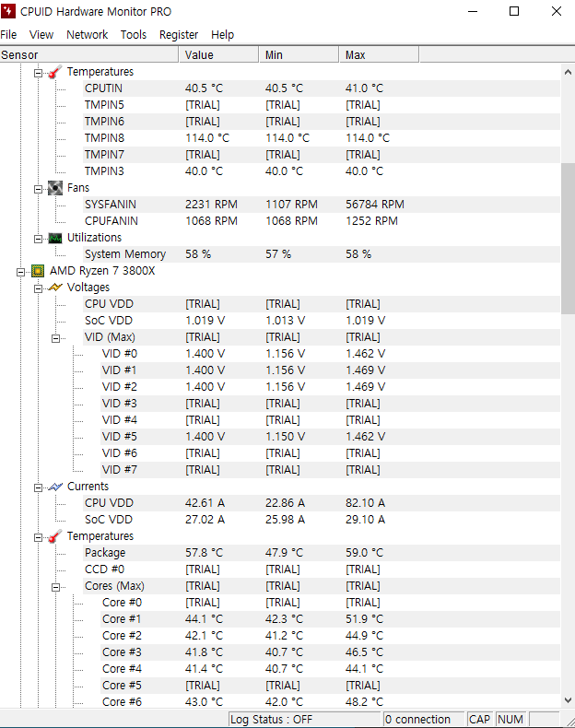This screenshot has height=728, width=575.
Task: Click the CPU Temperatures thermometer icon above Package
Action: point(55,536)
